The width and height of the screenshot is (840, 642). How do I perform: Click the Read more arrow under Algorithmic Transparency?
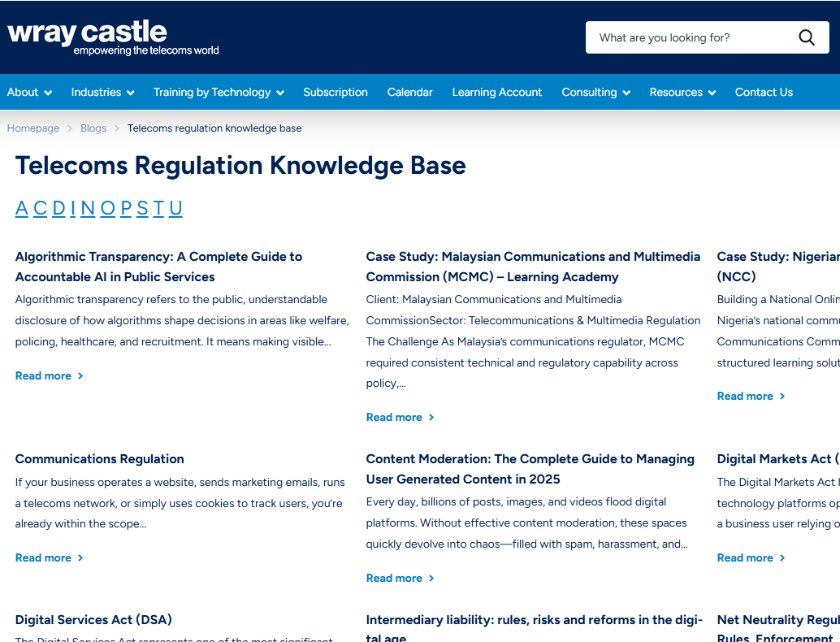[x=80, y=375]
